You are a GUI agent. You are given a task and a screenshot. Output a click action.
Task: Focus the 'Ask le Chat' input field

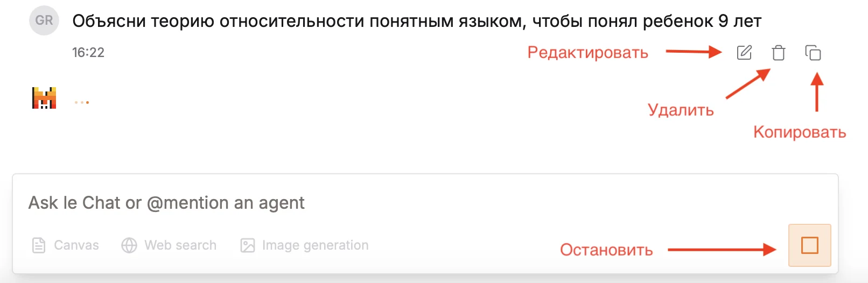pos(377,203)
